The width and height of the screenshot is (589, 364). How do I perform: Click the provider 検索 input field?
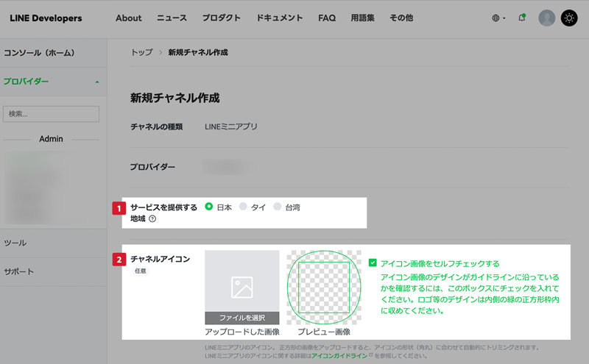click(52, 114)
